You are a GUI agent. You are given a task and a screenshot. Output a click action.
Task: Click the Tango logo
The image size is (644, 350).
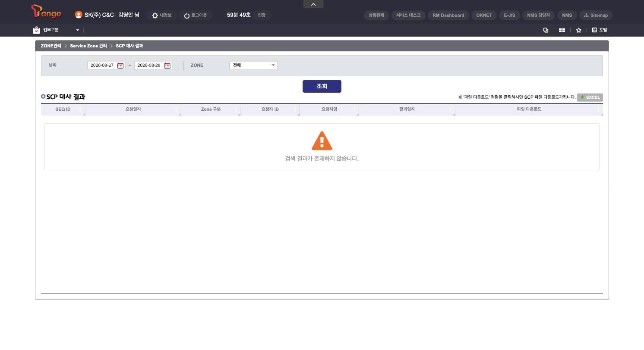tap(46, 12)
